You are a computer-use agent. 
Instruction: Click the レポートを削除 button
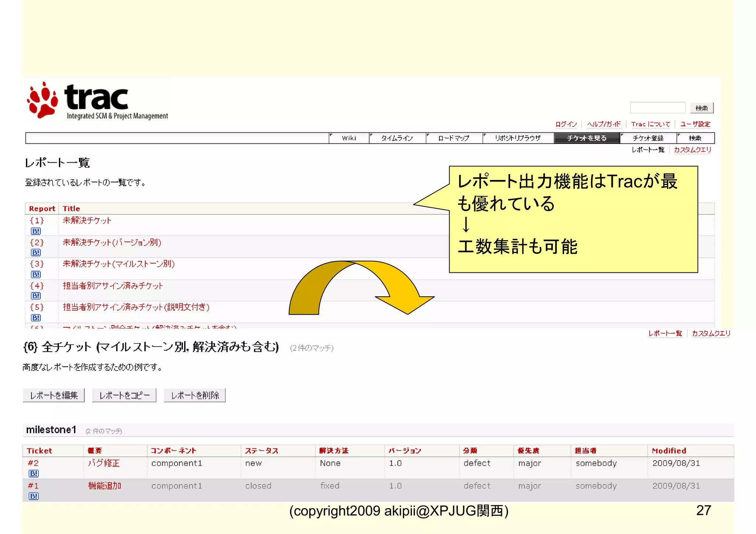[x=195, y=395]
